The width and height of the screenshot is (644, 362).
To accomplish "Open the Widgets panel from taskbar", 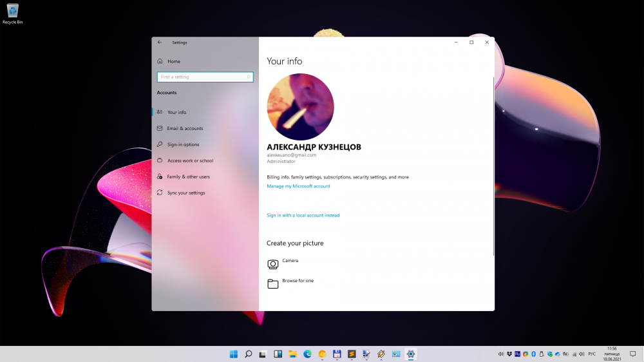I will tap(278, 354).
